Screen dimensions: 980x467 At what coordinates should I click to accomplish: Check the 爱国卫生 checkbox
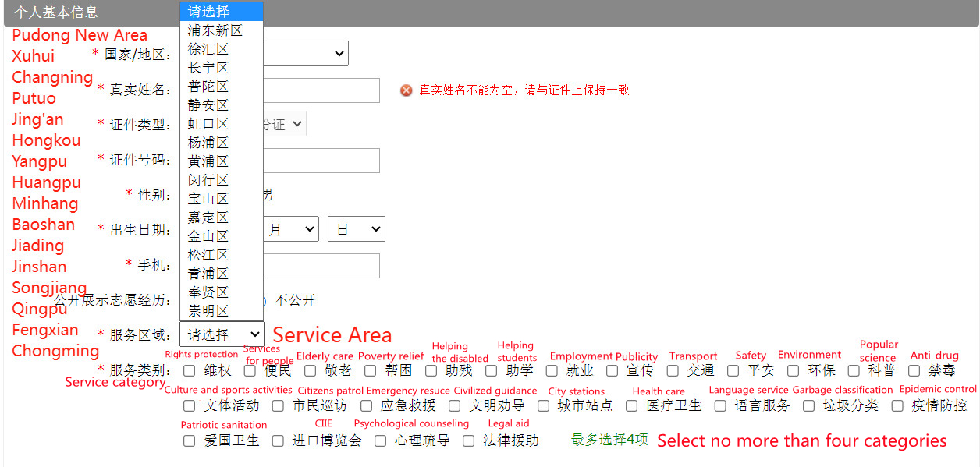189,440
